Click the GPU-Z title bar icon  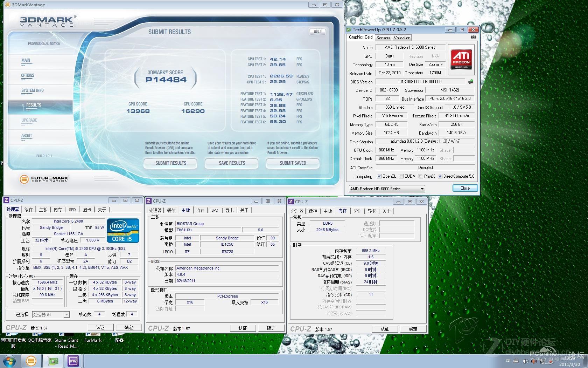[349, 30]
